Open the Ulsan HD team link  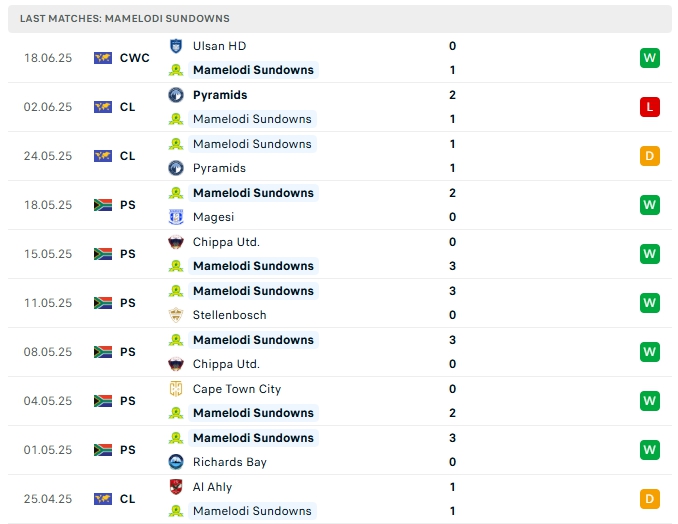219,46
